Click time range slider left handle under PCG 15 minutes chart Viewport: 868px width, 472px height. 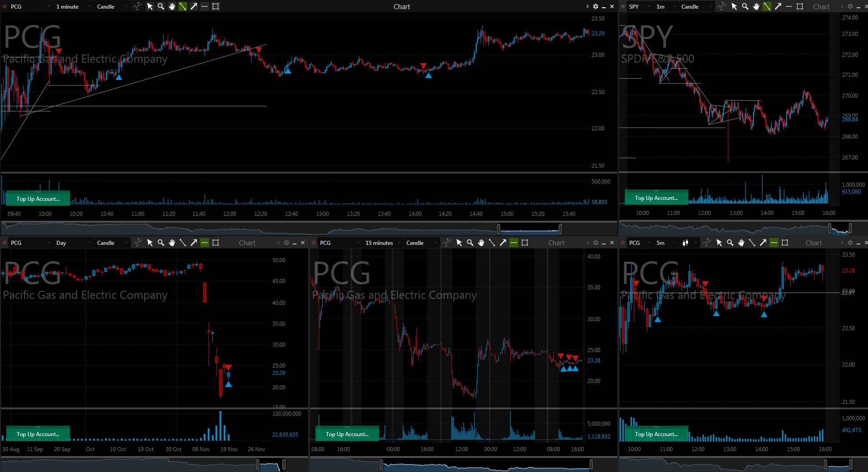[x=381, y=464]
